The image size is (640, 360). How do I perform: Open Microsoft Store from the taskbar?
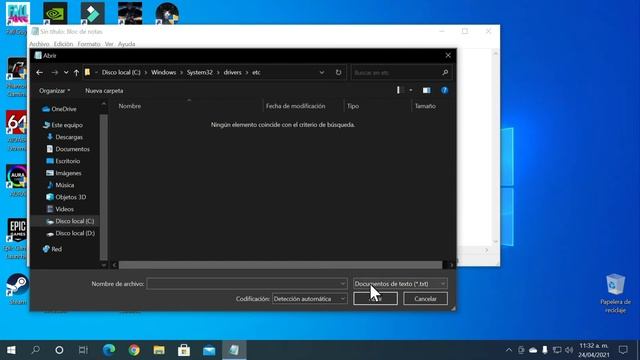(184, 350)
